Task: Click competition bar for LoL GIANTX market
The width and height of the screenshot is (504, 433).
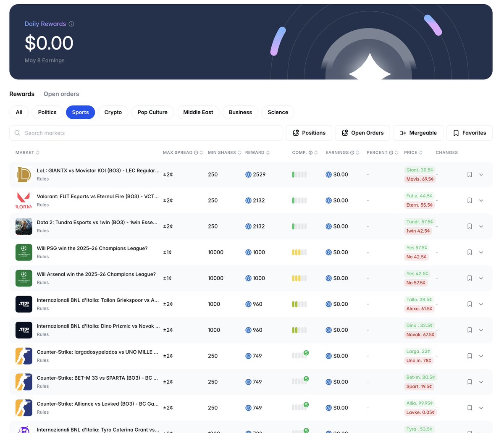Action: (299, 175)
